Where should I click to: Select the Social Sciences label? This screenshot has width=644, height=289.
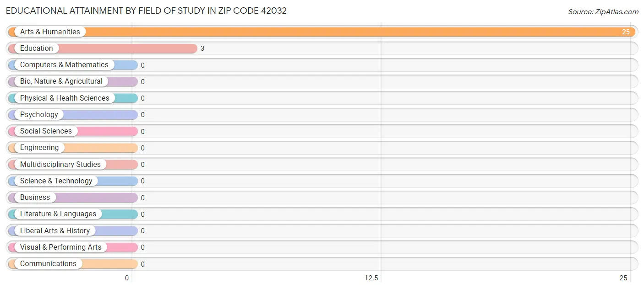(46, 131)
